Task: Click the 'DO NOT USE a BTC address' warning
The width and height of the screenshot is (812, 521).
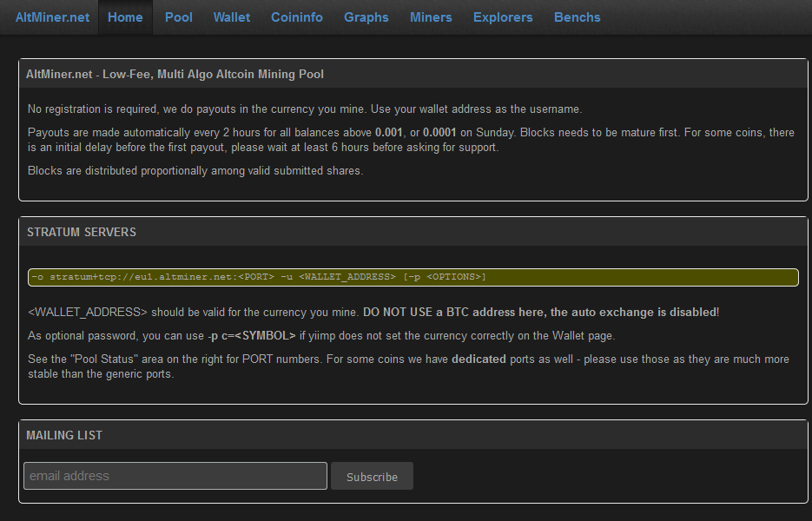Action: pos(541,313)
